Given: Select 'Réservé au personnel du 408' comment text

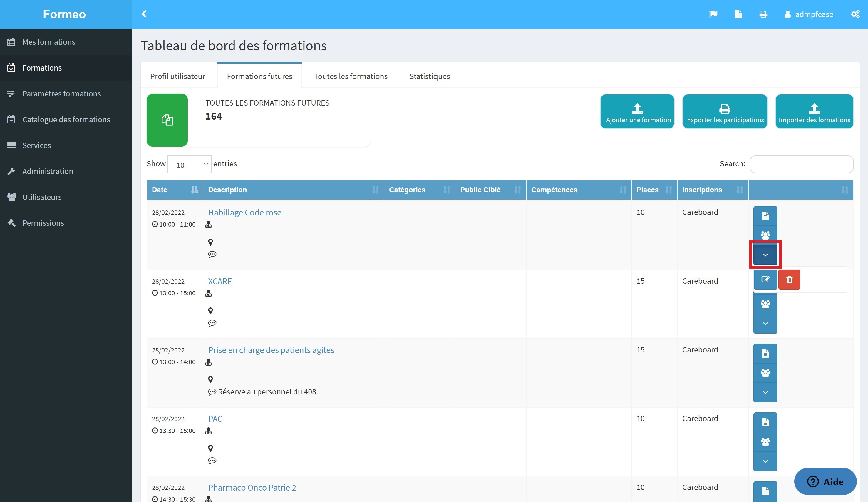Looking at the screenshot, I should click(267, 391).
